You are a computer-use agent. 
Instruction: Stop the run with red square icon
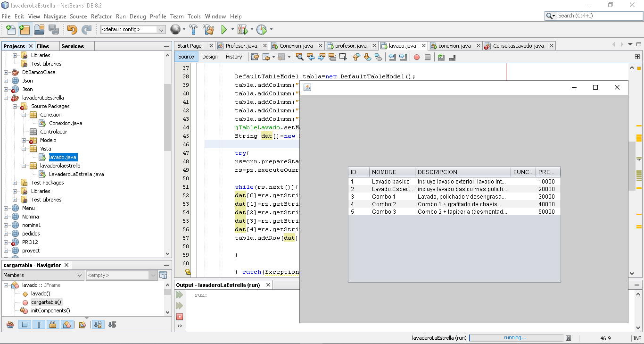pyautogui.click(x=179, y=317)
